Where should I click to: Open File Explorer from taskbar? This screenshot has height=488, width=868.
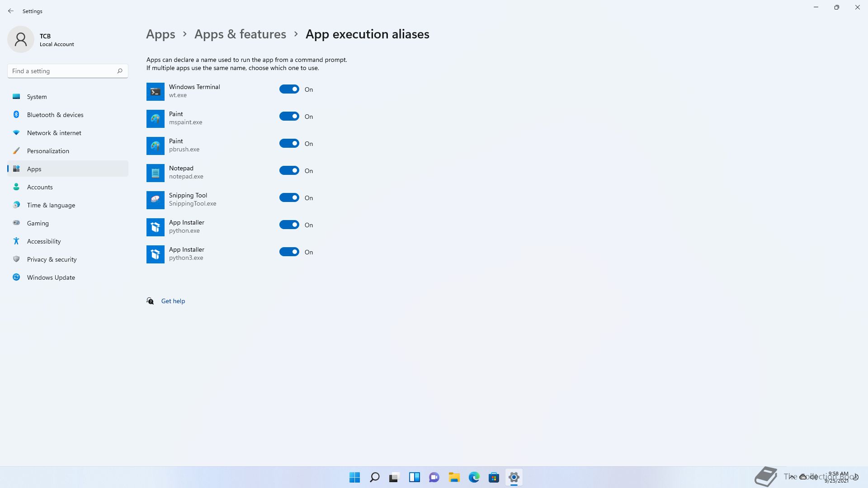454,477
